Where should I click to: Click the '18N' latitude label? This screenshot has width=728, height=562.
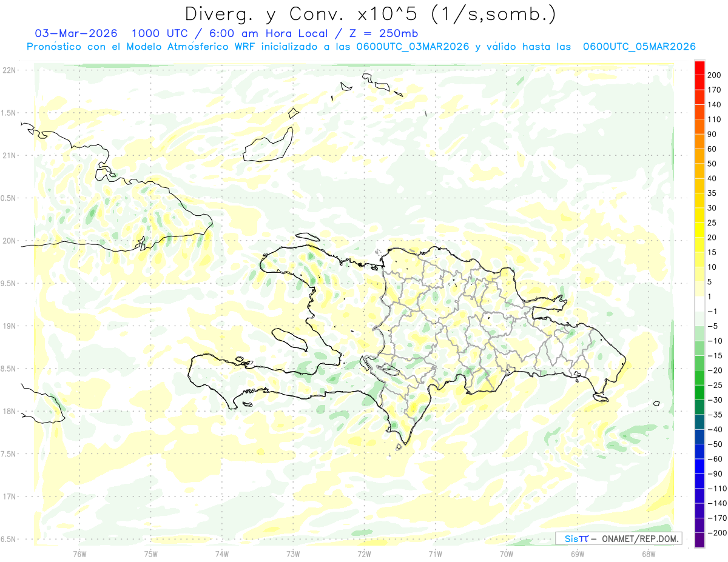click(x=9, y=411)
